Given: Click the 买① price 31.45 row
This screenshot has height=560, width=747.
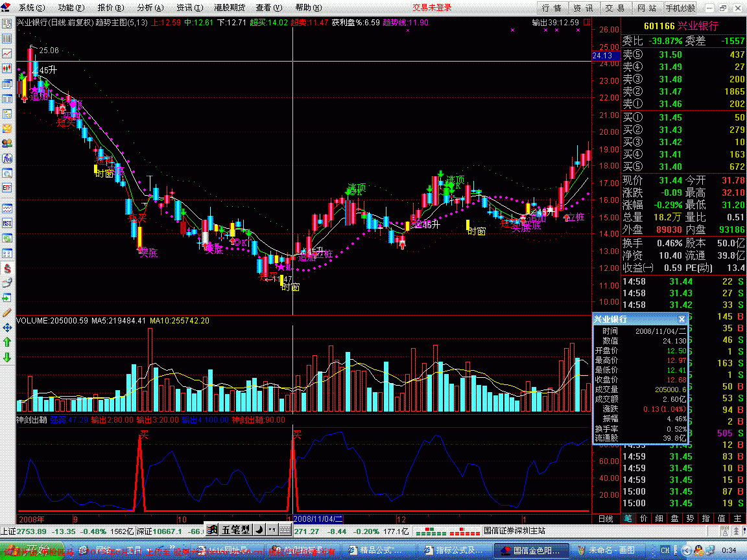Looking at the screenshot, I should pyautogui.click(x=683, y=117).
